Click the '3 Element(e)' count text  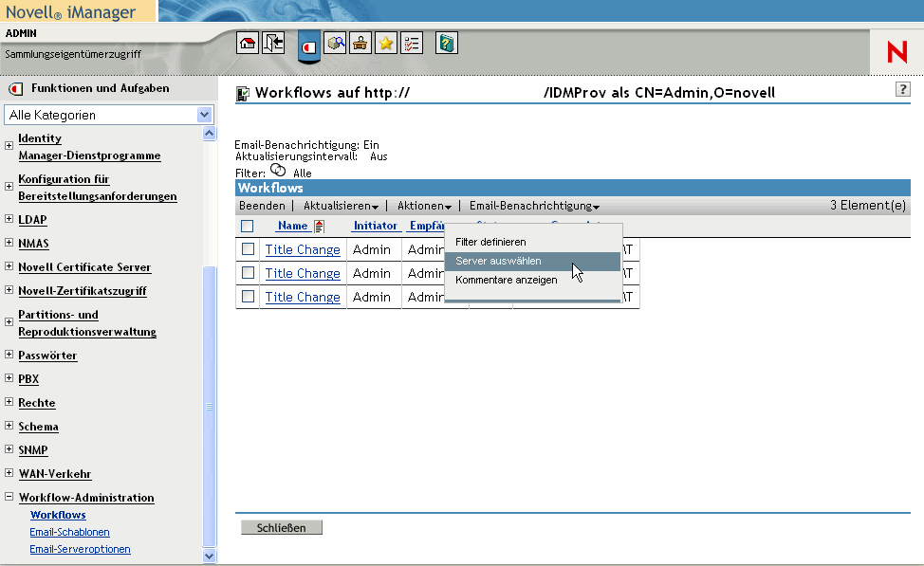868,205
